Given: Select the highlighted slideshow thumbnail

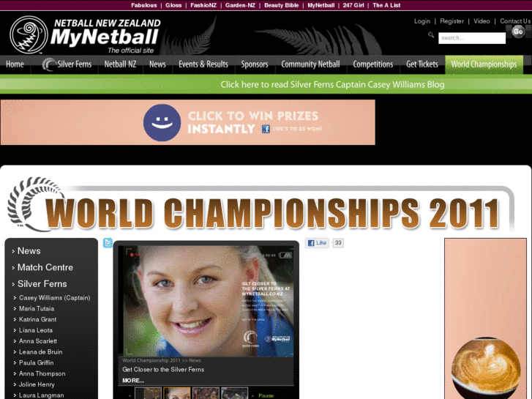Looking at the screenshot, I should pos(177,393).
